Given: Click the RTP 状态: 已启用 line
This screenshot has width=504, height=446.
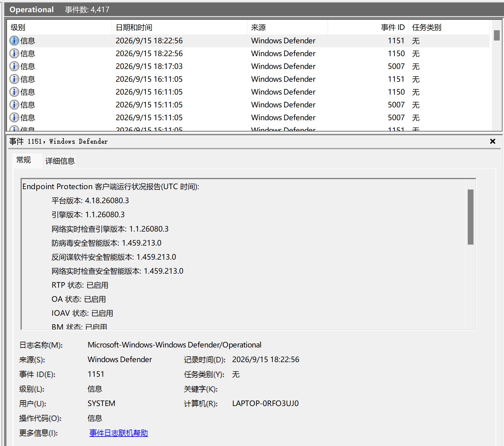Looking at the screenshot, I should (x=80, y=285).
